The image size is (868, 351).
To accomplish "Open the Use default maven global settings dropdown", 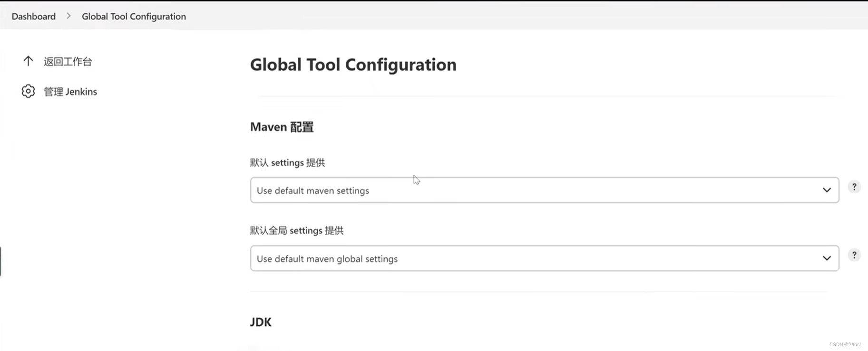I will (545, 258).
